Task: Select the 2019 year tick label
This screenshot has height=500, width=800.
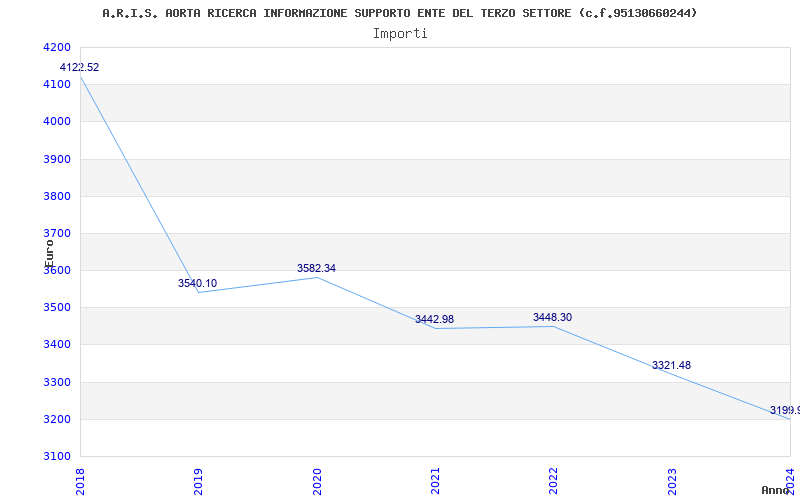Action: (198, 481)
